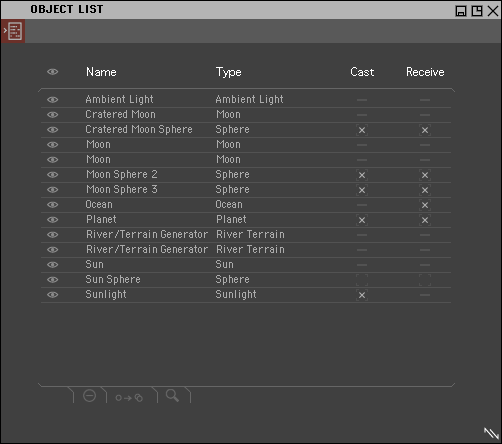The width and height of the screenshot is (502, 444).
Task: Enable Receive for Sun Sphere
Action: pos(425,280)
